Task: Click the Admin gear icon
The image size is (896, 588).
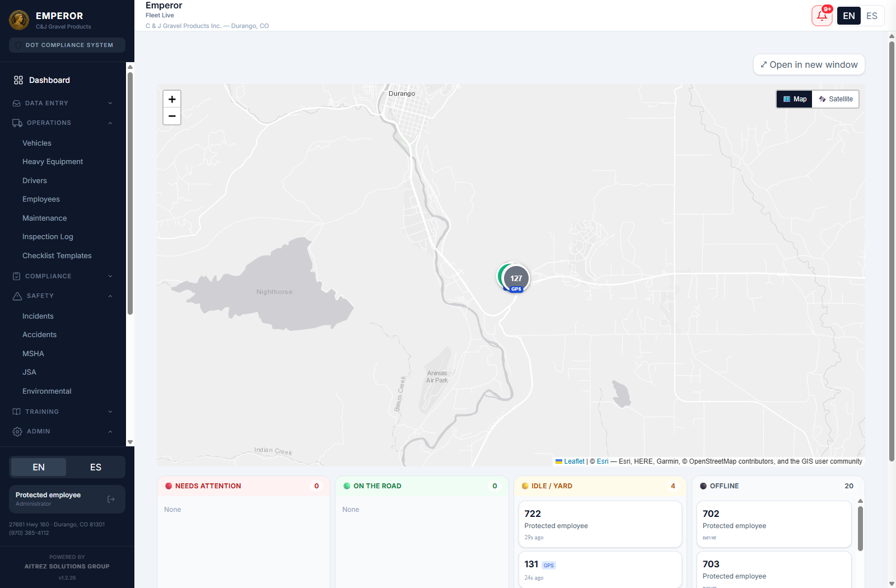Action: pos(17,431)
